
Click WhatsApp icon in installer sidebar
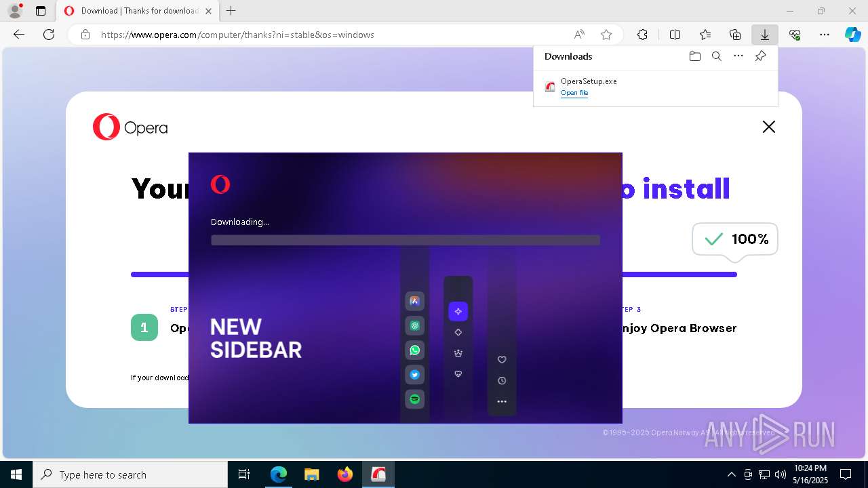415,350
